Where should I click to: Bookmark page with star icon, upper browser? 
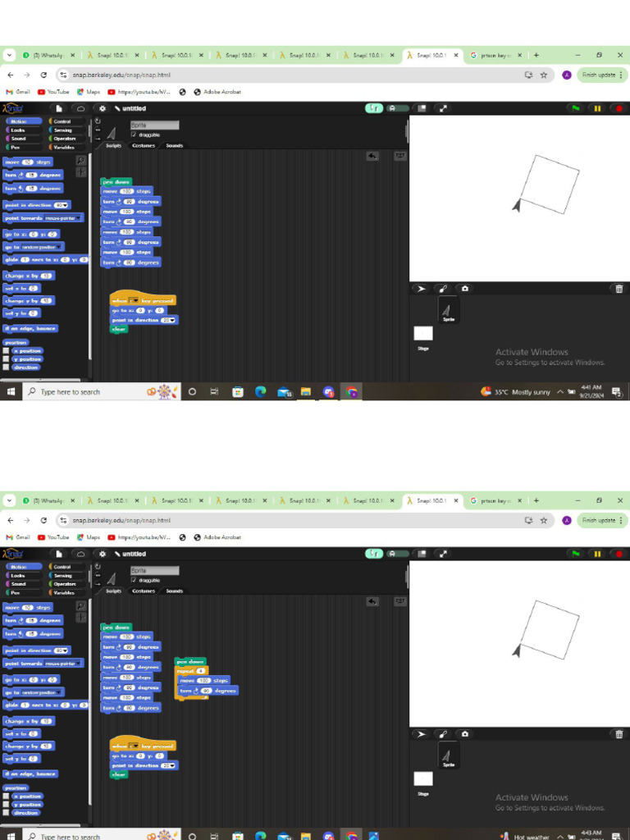click(x=544, y=75)
